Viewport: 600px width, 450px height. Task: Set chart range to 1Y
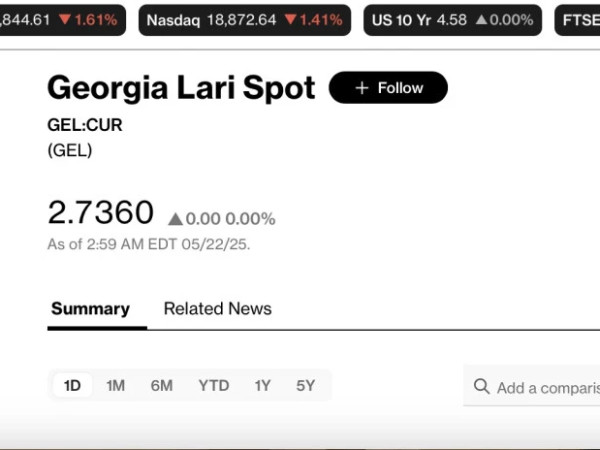[x=262, y=385]
